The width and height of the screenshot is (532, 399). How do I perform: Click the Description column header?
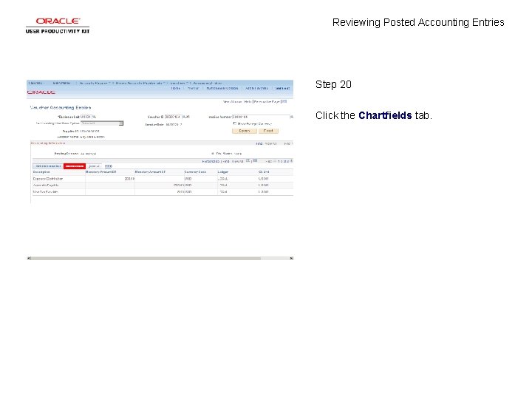pyautogui.click(x=41, y=172)
